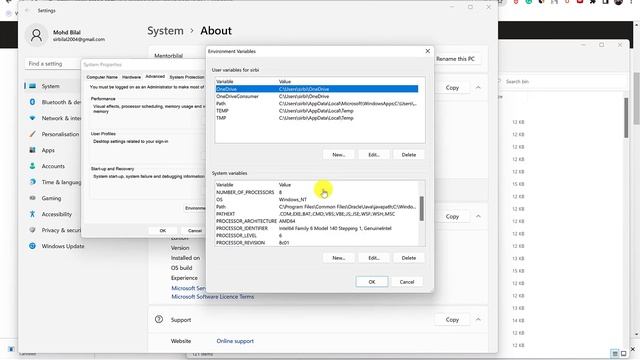Open the Online support link
The image size is (640, 360).
pyautogui.click(x=235, y=341)
